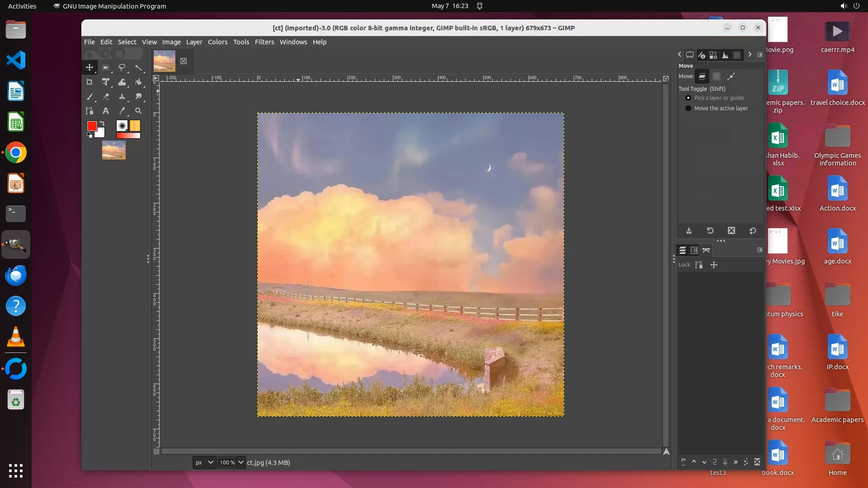Select the Eraser tool
The image size is (868, 488).
[x=106, y=97]
